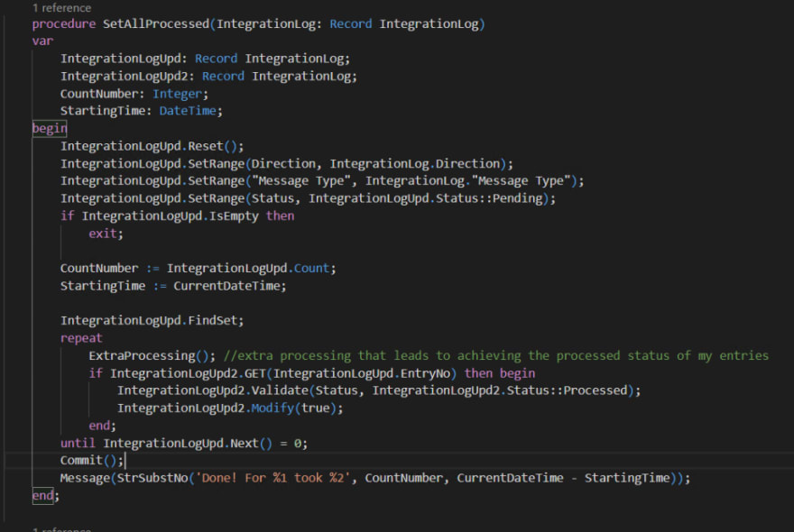The width and height of the screenshot is (794, 532).
Task: Click 'IsEmpty' in the if statement
Action: coord(234,216)
